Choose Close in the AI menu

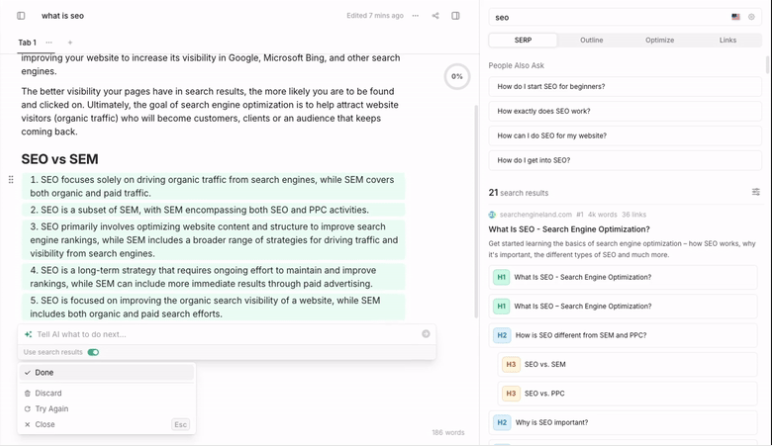[x=106, y=424]
